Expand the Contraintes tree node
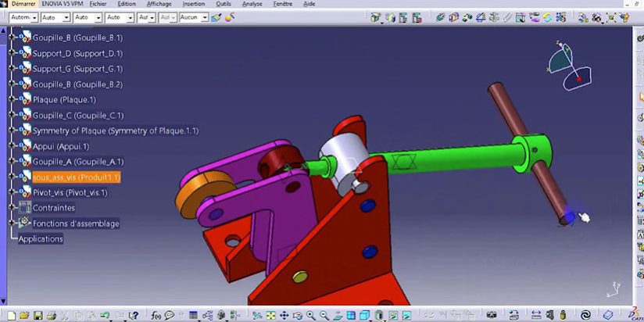This screenshot has width=644, height=322. (x=11, y=208)
